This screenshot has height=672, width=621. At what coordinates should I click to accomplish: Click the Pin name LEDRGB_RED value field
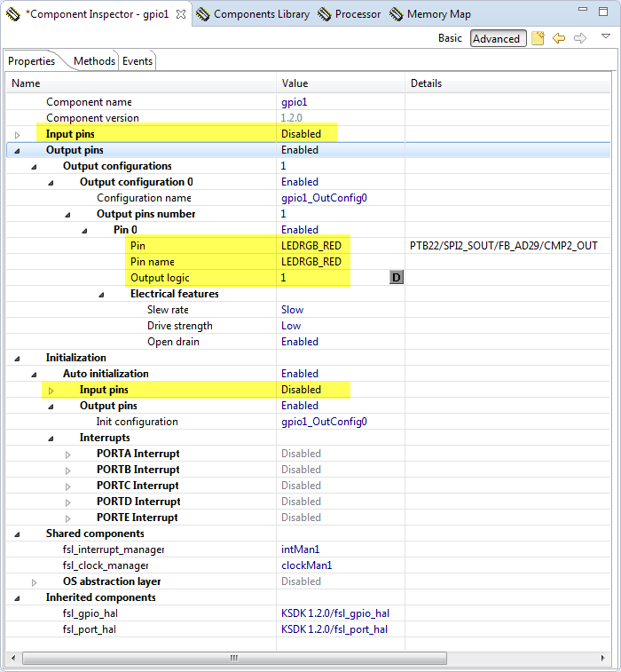pos(310,262)
